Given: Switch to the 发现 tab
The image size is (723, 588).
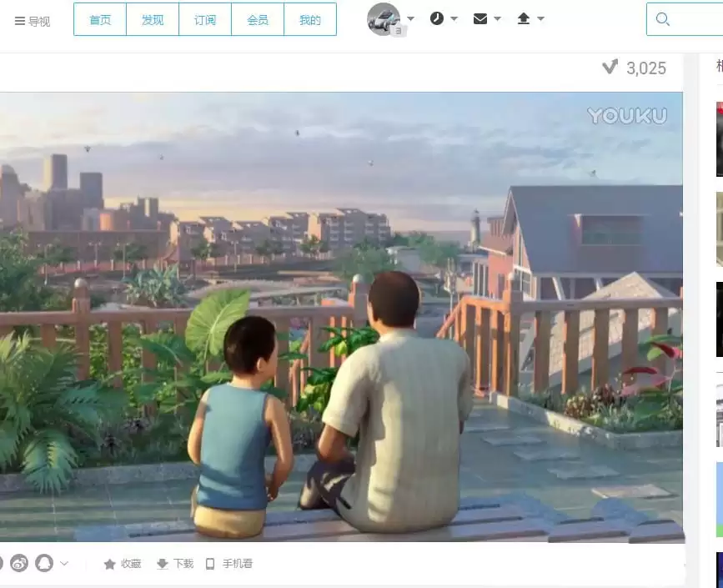Looking at the screenshot, I should tap(153, 19).
